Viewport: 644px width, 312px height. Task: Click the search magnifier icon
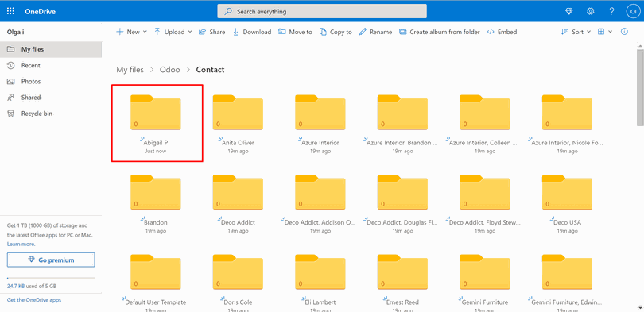pos(228,11)
